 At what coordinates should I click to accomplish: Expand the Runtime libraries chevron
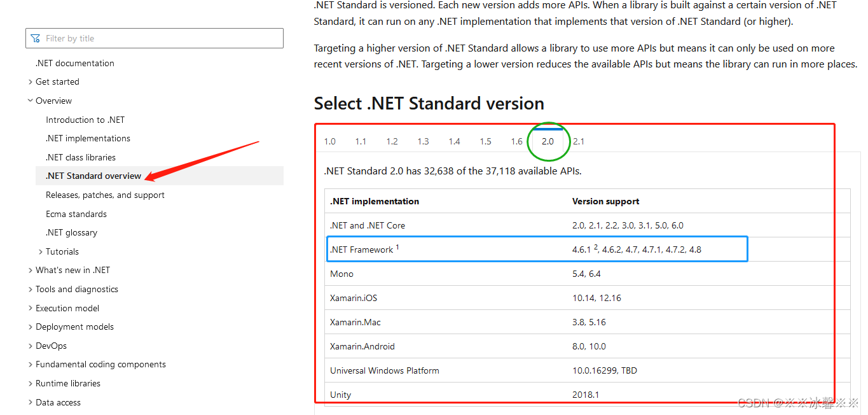tap(31, 383)
